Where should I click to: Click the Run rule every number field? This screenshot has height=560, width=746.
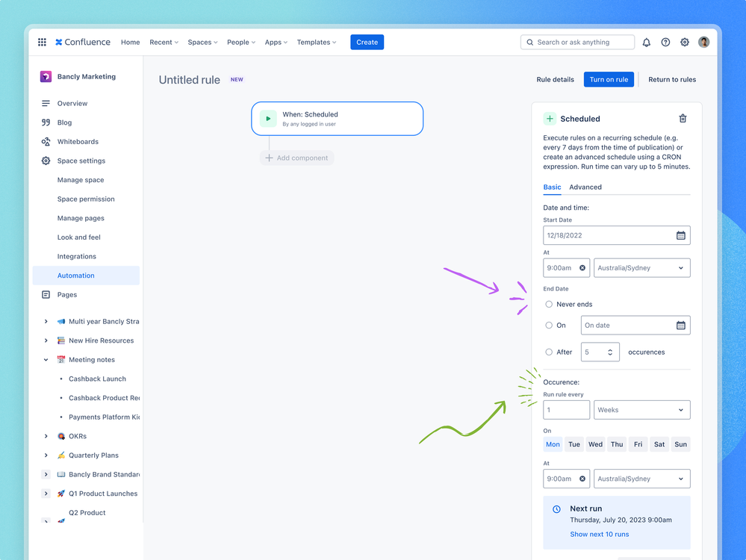tap(566, 410)
